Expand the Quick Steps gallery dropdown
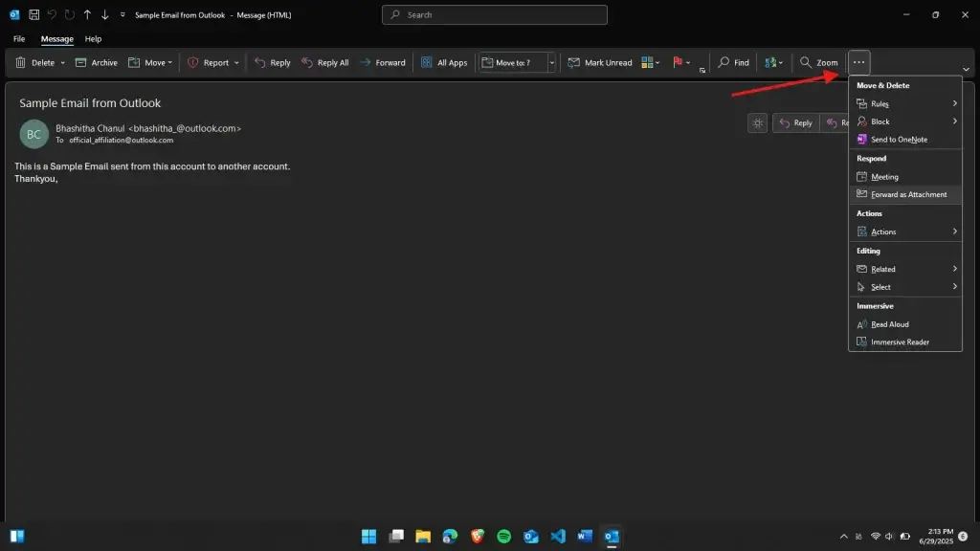The image size is (980, 551). point(552,62)
